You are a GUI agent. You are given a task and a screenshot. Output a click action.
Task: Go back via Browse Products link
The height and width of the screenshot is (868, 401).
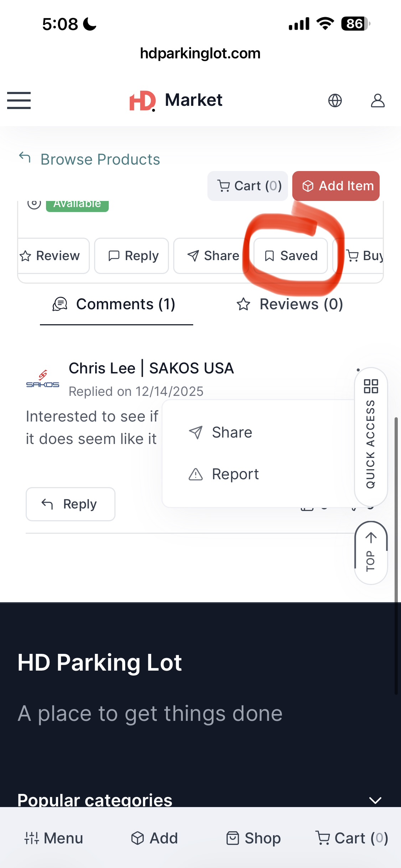(89, 159)
